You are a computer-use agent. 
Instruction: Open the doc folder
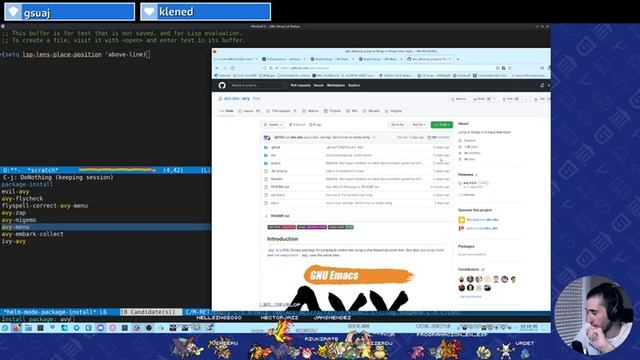(273, 155)
